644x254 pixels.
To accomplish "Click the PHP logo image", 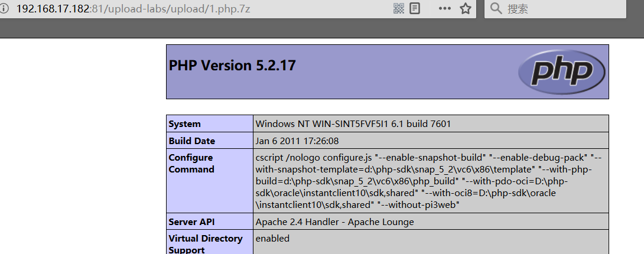I will coord(562,71).
